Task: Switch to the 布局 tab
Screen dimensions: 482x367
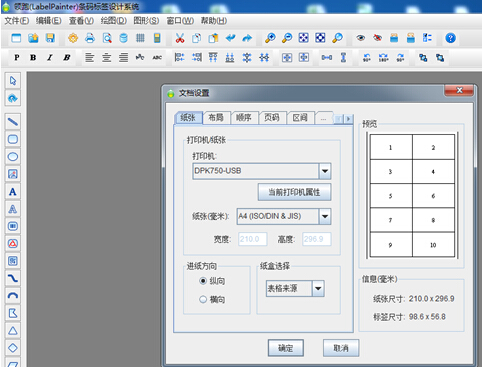Action: click(x=216, y=117)
